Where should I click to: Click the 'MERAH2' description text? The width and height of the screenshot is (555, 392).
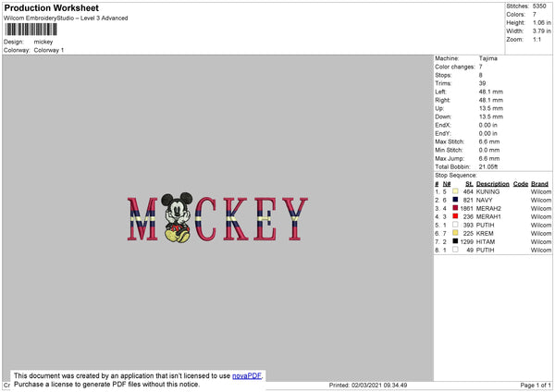coord(488,208)
